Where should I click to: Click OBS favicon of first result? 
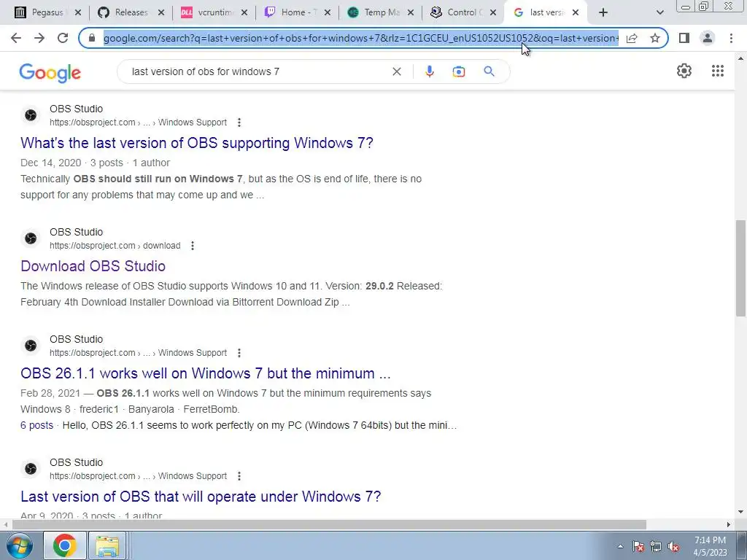[31, 115]
